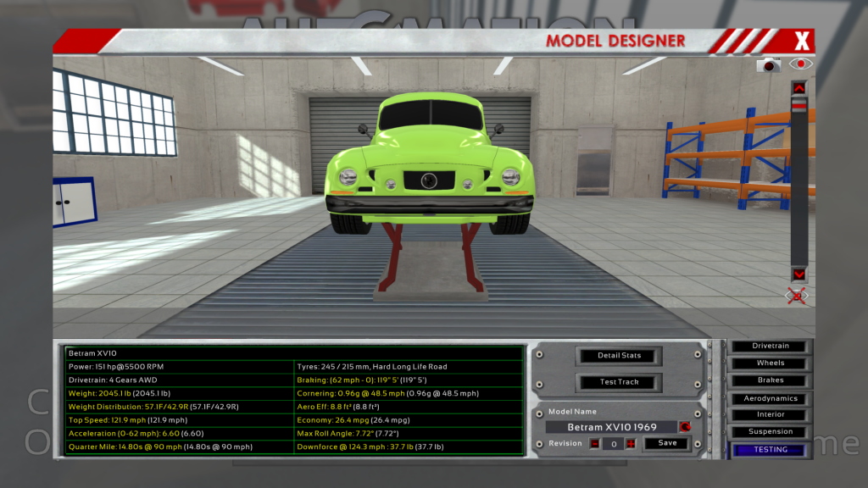Click the crossed-out eye icon
The image size is (868, 488).
(797, 296)
